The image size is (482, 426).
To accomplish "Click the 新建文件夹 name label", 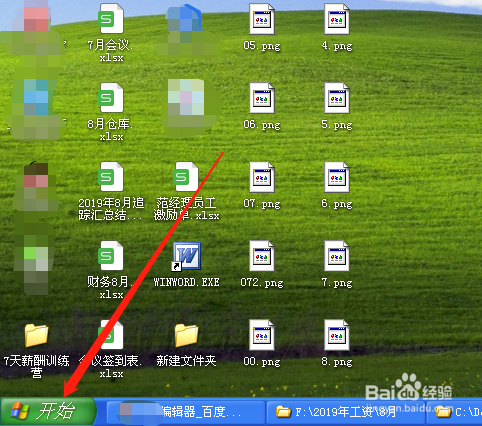I will point(186,361).
